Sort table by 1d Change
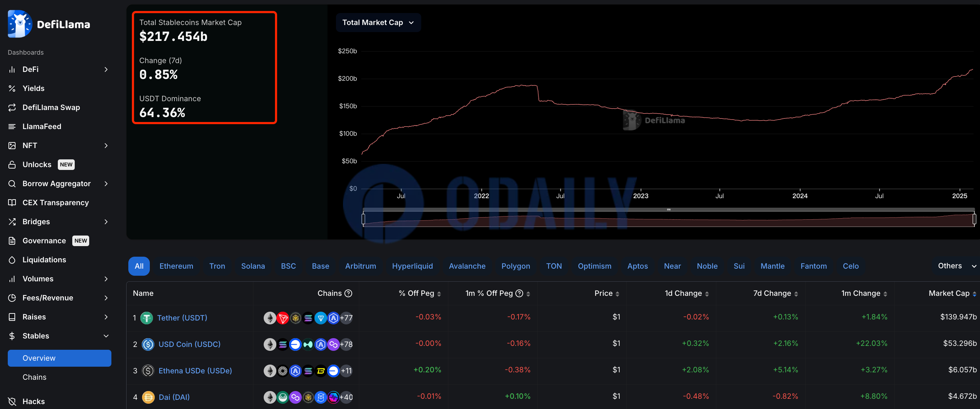The image size is (980, 409). tap(687, 293)
